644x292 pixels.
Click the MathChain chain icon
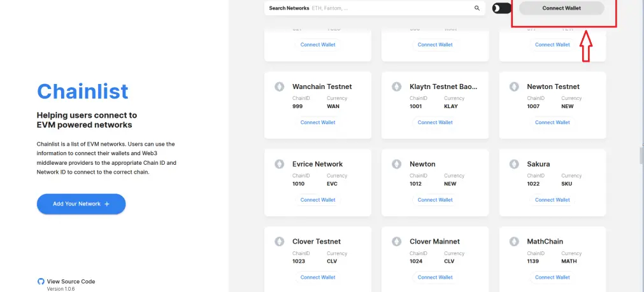coord(514,242)
